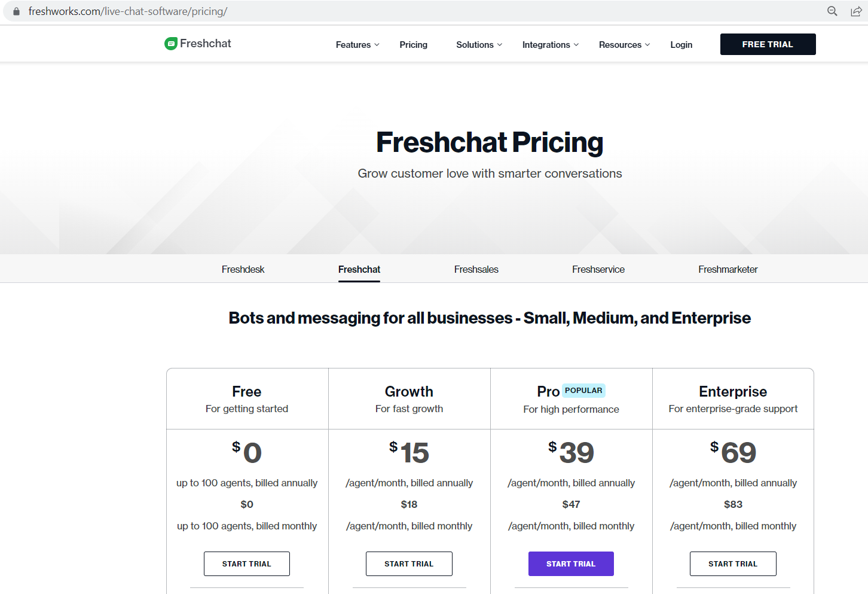
Task: Start trial for the Enterprise plan
Action: click(733, 563)
